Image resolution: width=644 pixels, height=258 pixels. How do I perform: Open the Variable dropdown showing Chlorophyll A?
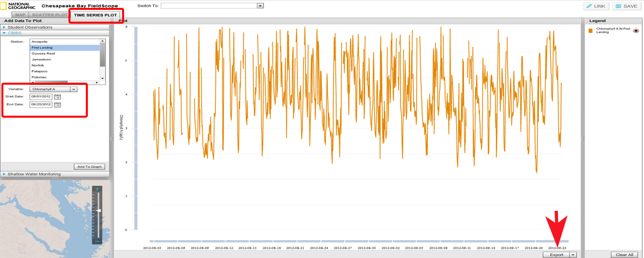coord(74,89)
